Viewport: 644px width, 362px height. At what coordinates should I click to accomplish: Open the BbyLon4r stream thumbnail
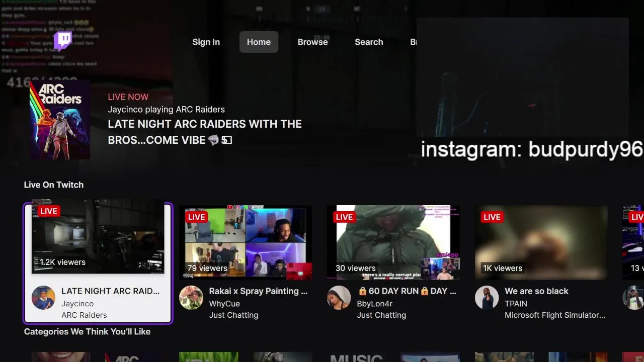pos(393,242)
